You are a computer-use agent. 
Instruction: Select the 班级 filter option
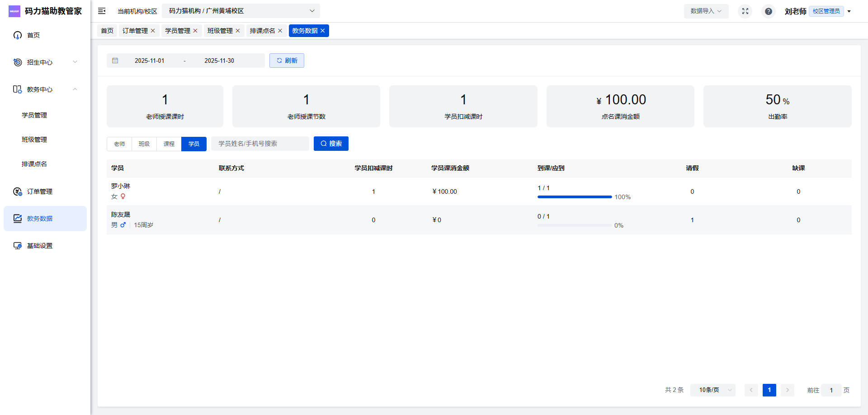point(144,144)
